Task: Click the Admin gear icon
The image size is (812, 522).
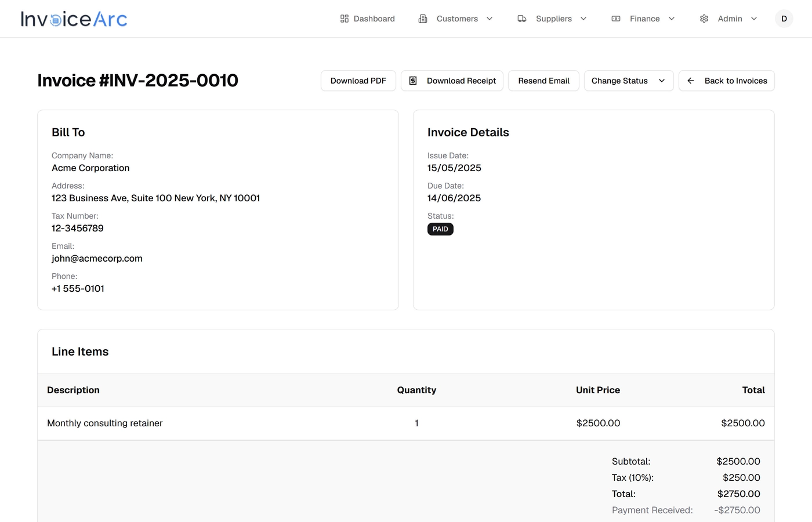Action: 704,19
